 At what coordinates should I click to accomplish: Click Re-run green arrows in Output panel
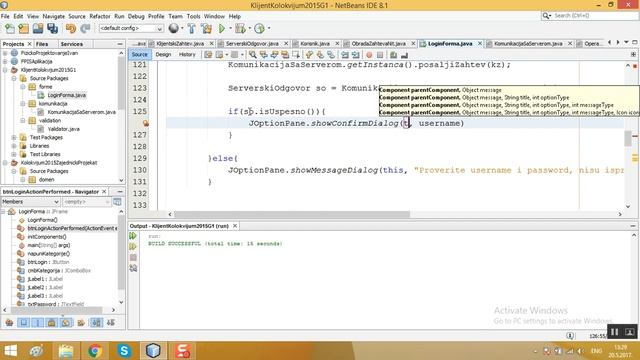point(133,236)
